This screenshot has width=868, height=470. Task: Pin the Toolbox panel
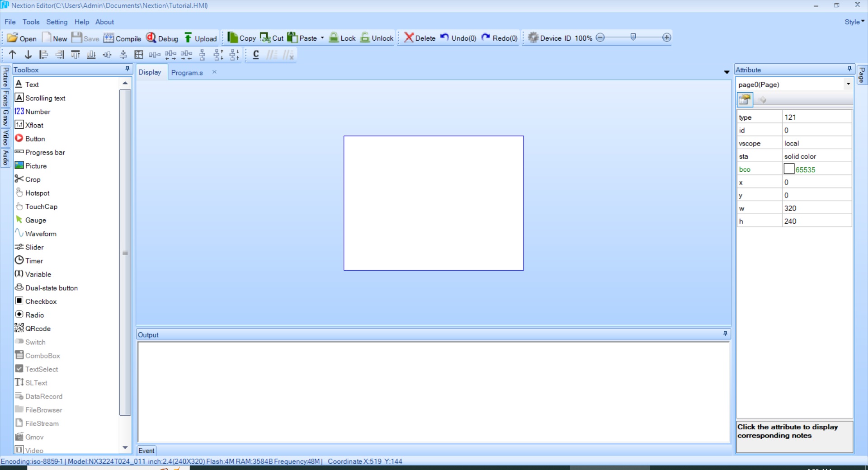point(127,69)
